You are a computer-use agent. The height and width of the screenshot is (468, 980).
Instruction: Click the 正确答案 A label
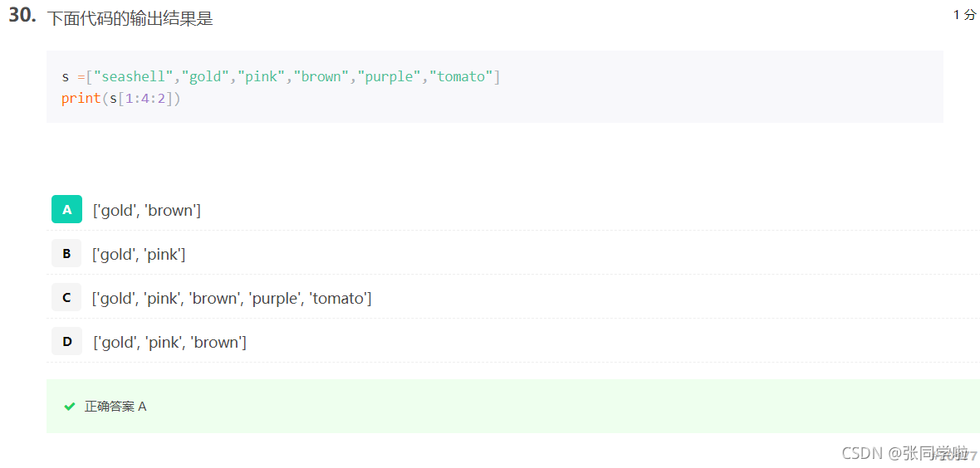(x=115, y=406)
